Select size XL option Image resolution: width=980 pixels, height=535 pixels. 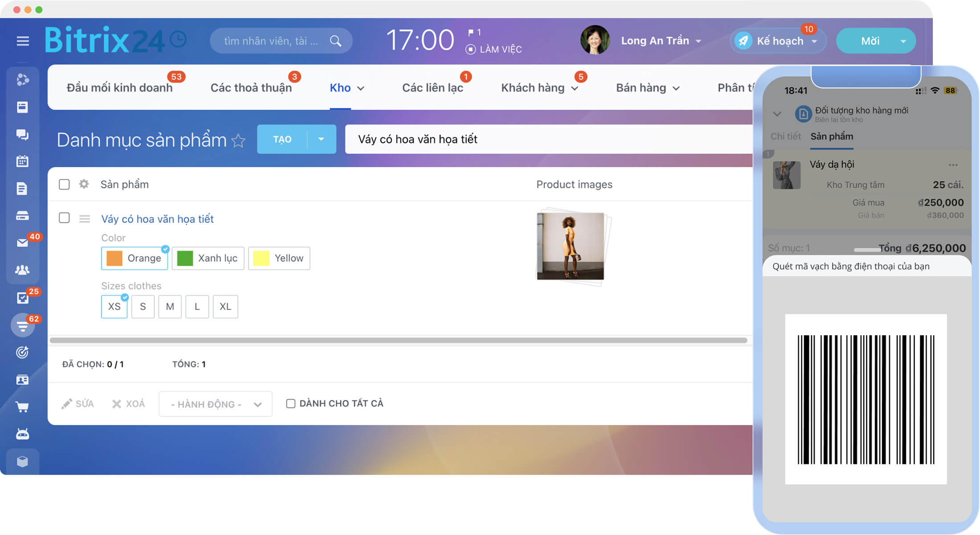[x=225, y=306]
